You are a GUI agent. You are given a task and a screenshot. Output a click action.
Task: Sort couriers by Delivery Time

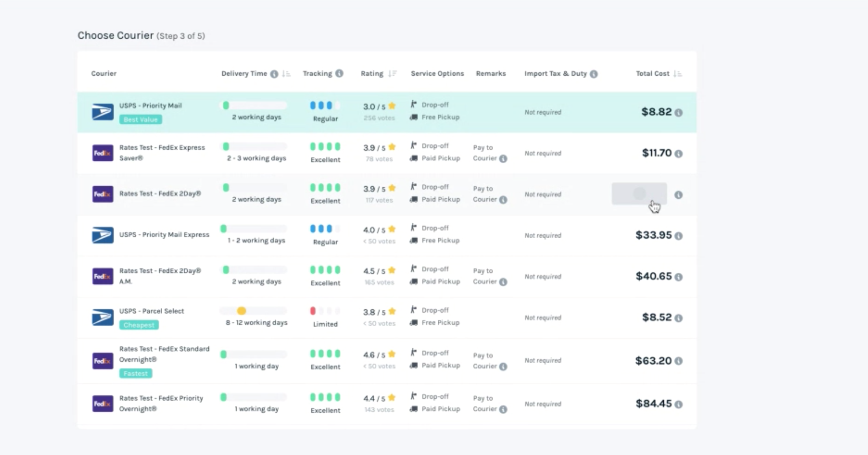point(287,74)
